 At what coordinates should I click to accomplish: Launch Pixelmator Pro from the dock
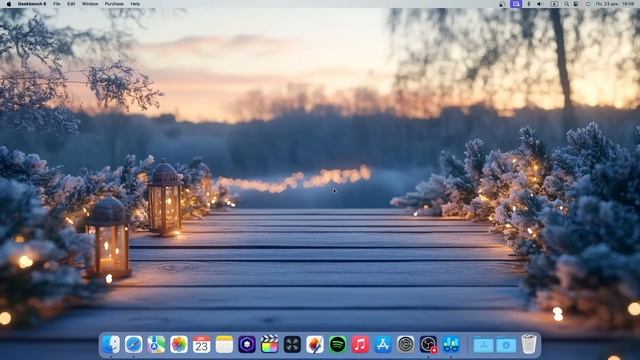click(315, 344)
